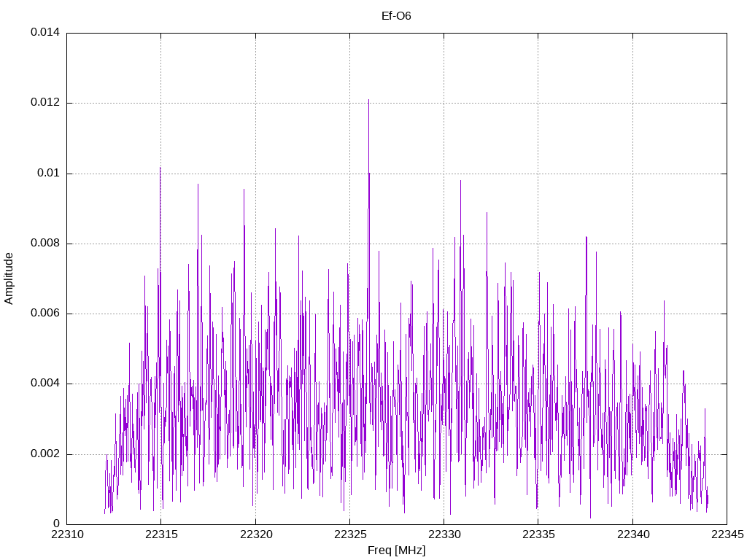Click the spectrum peak near 22331 MHz
The image size is (747, 560).
click(x=461, y=181)
